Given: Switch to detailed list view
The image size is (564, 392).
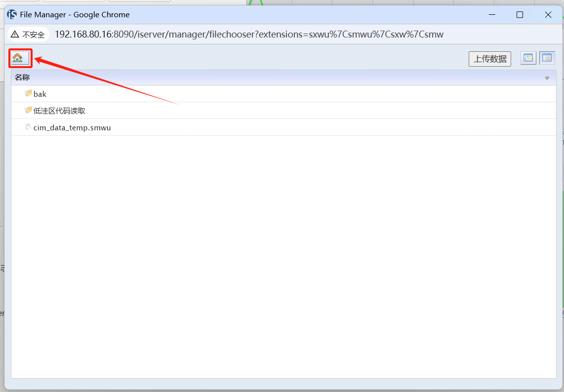Looking at the screenshot, I should (x=547, y=58).
